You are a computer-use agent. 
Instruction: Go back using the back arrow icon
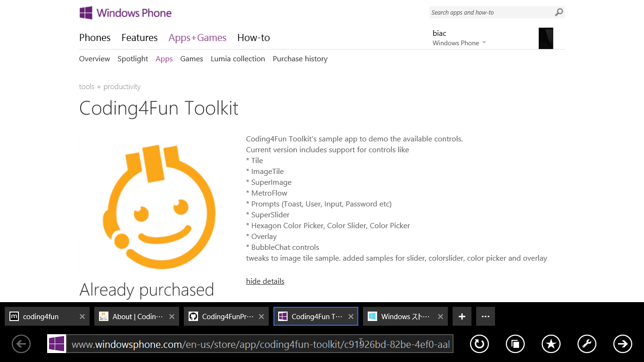click(21, 344)
